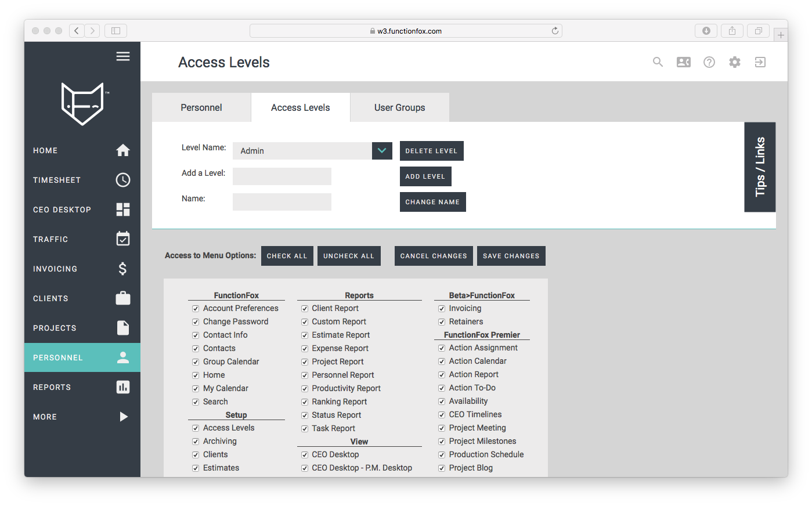Go forward with Safari's forward arrow
This screenshot has width=812, height=506.
pos(92,31)
